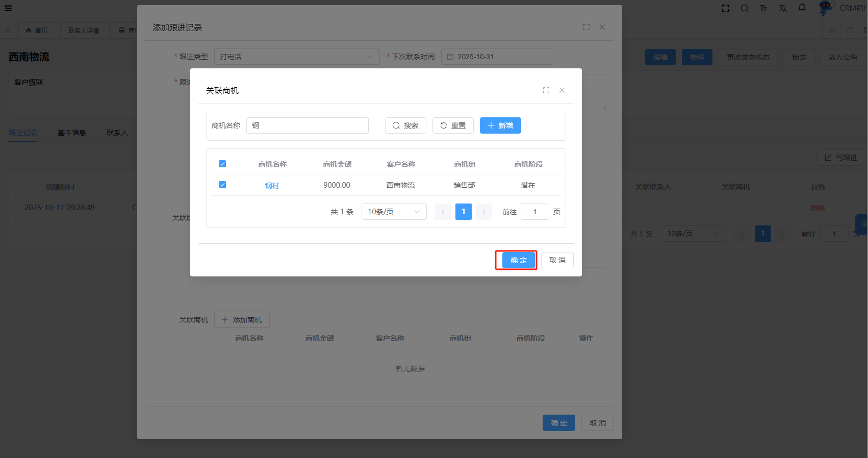The width and height of the screenshot is (868, 458).
Task: Confirm selection with 确定 in 关联商机 dialog
Action: 519,260
